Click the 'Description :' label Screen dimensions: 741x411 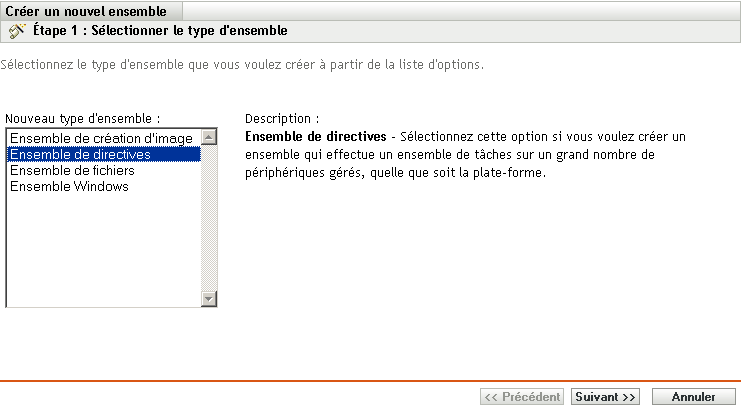281,118
